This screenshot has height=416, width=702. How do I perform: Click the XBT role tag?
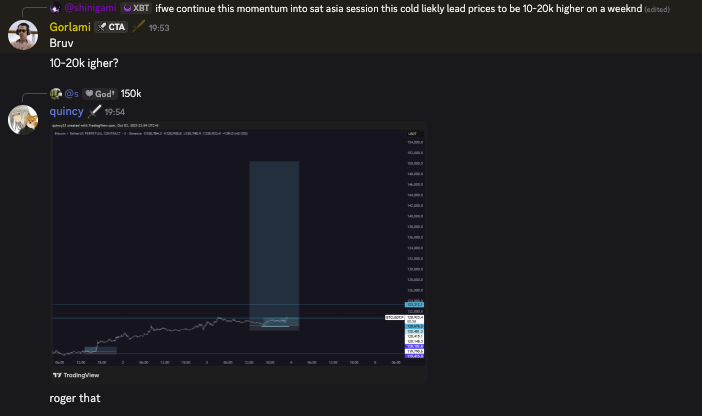pos(136,8)
